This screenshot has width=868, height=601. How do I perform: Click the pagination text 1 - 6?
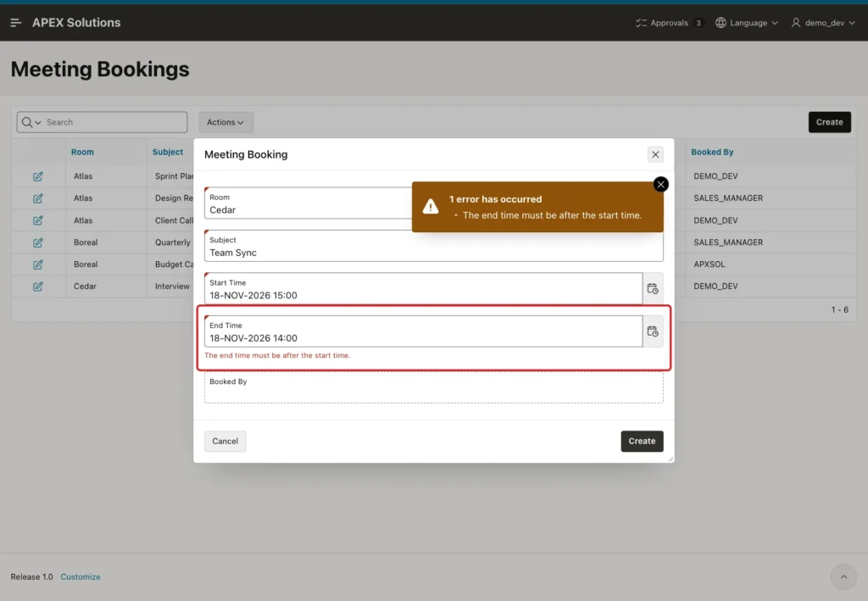coord(839,310)
